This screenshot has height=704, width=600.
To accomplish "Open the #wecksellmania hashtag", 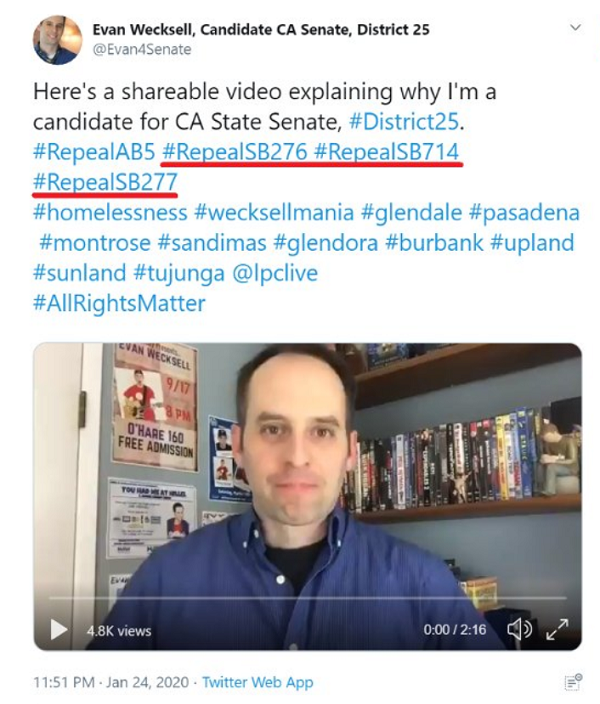I will (274, 212).
